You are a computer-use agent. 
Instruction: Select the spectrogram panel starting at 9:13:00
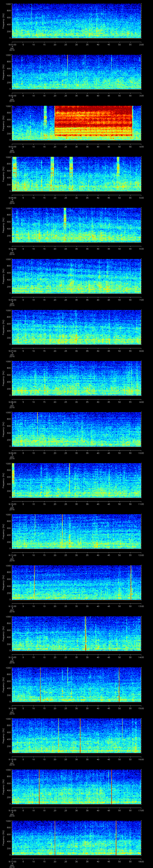(77, 634)
